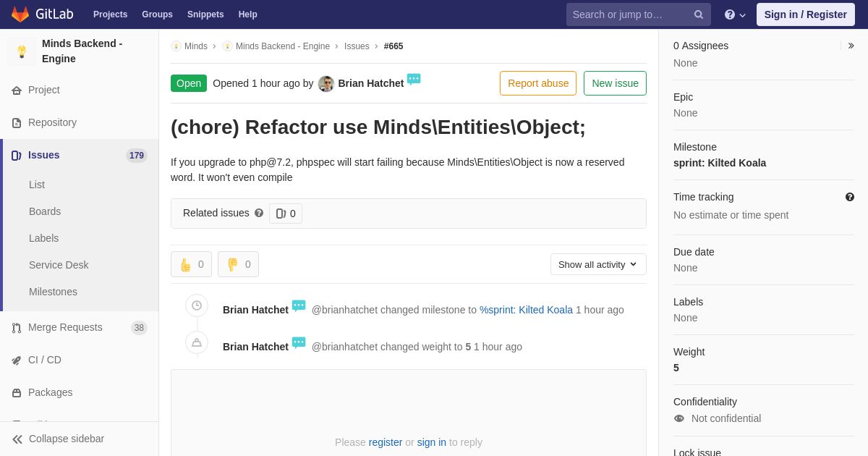Click Brian Hatchet's avatar image
Image resolution: width=868 pixels, height=456 pixels.
pyautogui.click(x=326, y=84)
